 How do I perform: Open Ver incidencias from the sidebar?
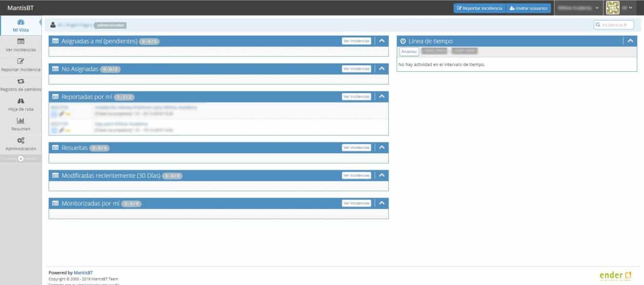point(20,46)
